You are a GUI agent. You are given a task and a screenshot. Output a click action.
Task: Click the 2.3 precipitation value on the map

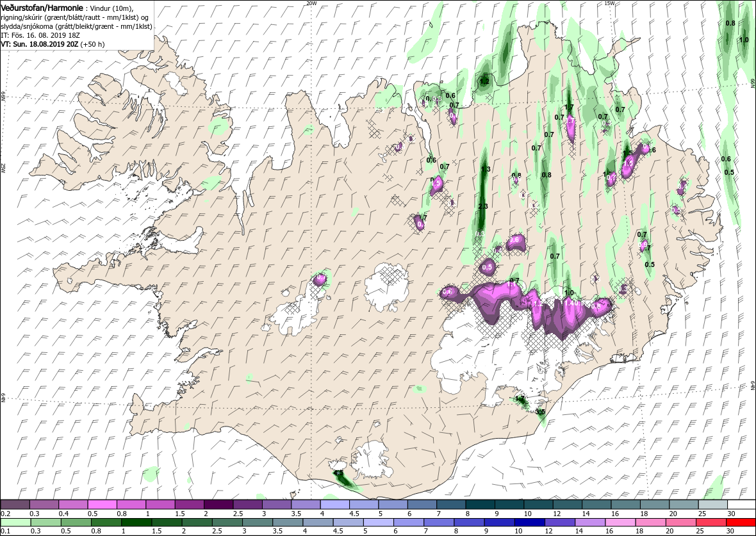coord(483,206)
